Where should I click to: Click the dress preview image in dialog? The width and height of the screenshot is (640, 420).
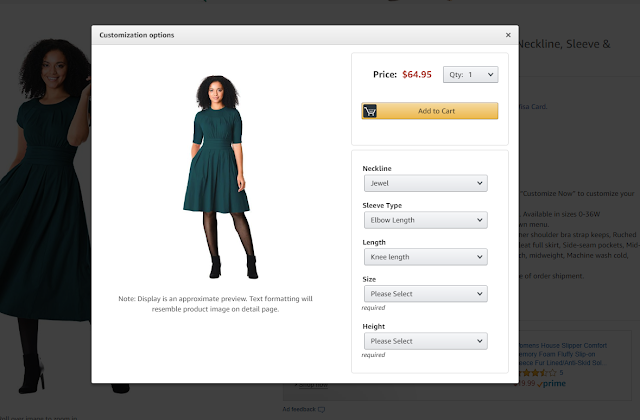(x=219, y=177)
